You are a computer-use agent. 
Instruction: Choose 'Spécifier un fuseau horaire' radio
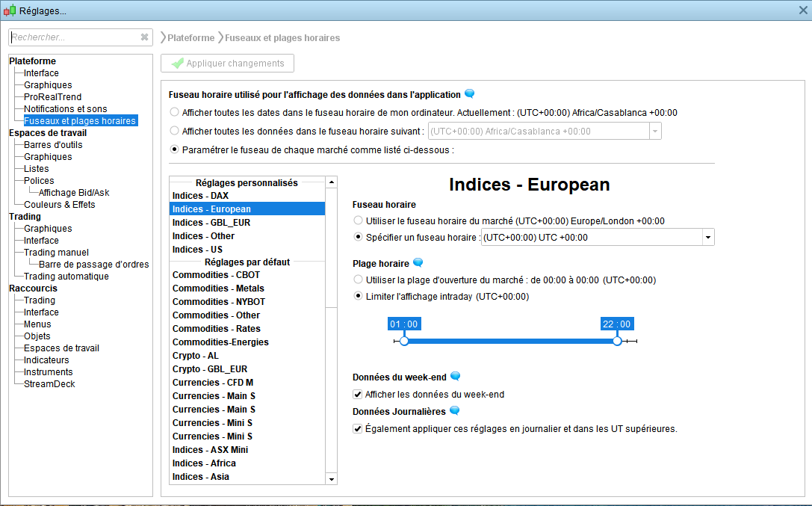point(358,237)
